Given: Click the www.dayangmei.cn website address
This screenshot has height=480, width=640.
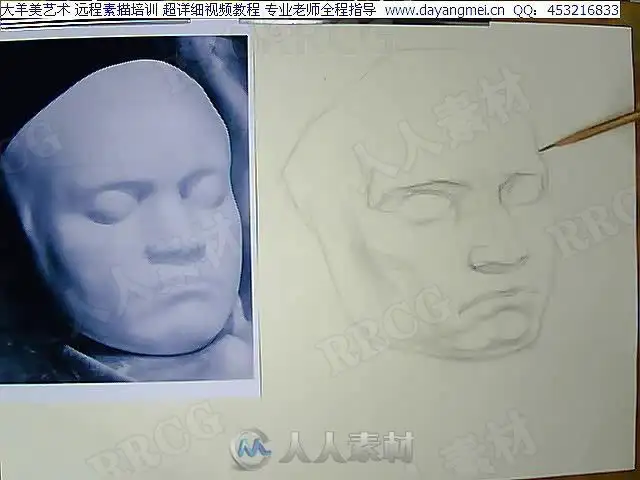Looking at the screenshot, I should click(444, 9).
